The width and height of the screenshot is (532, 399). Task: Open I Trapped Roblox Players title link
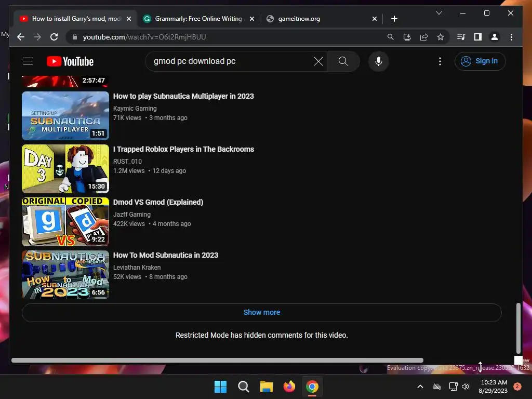point(183,149)
